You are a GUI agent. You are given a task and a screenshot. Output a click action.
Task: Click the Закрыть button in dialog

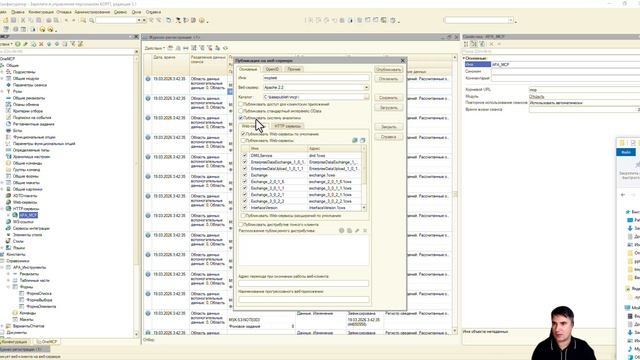(x=388, y=127)
